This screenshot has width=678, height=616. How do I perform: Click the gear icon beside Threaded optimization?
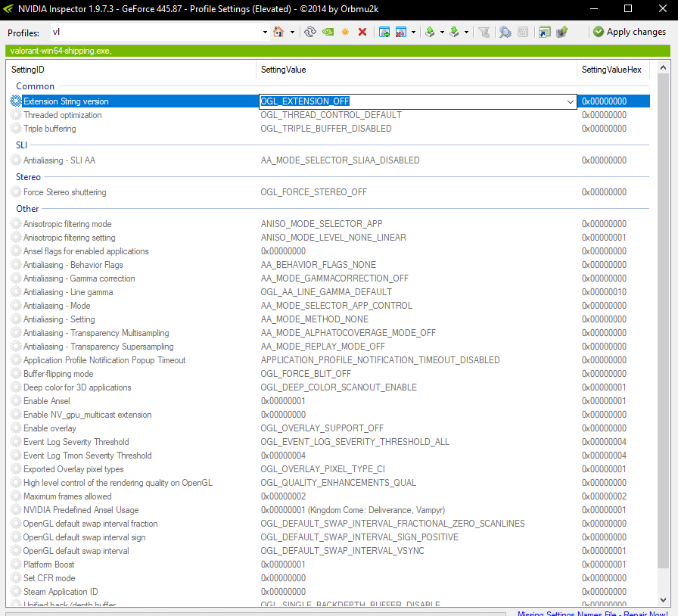(x=16, y=115)
